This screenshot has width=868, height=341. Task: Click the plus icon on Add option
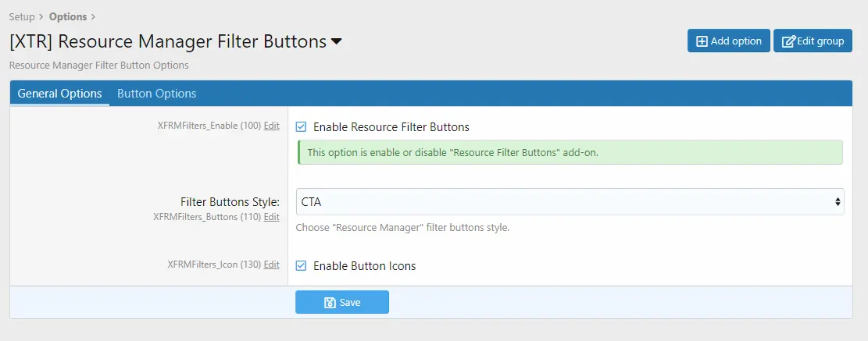(702, 41)
